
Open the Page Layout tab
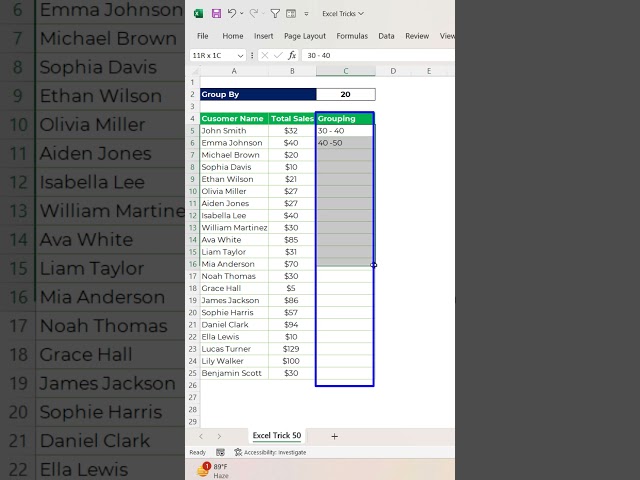point(305,36)
